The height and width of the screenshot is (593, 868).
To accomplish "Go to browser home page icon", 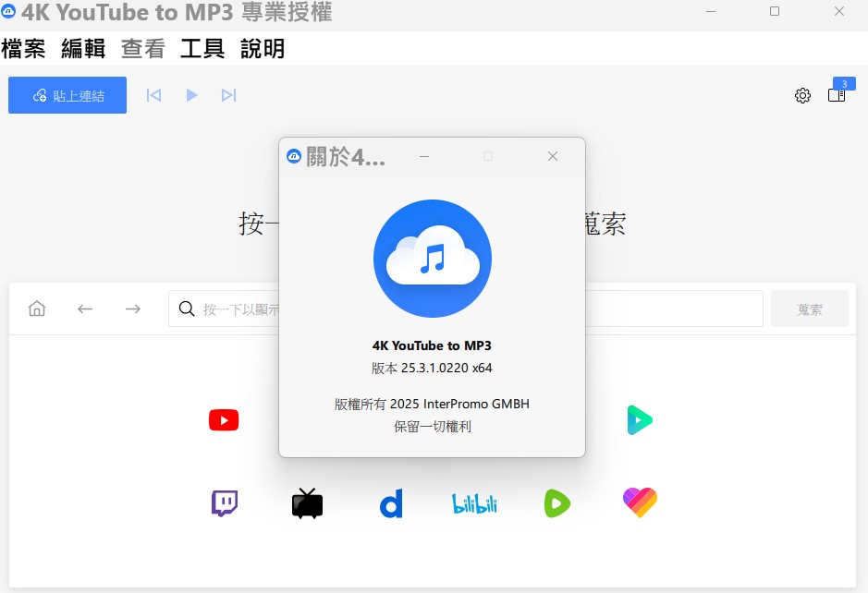I will point(37,309).
